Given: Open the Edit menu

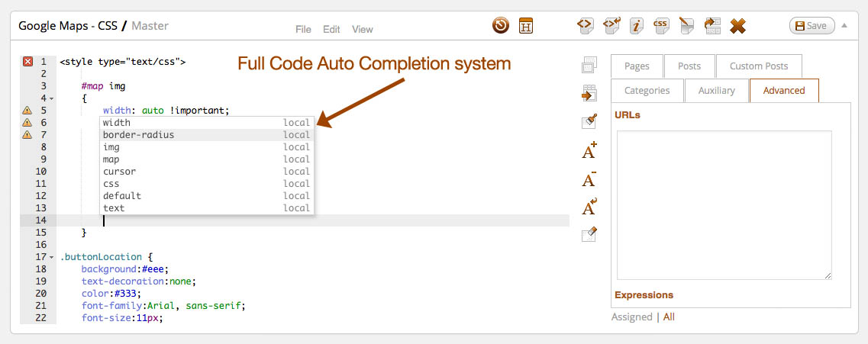Looking at the screenshot, I should 331,29.
